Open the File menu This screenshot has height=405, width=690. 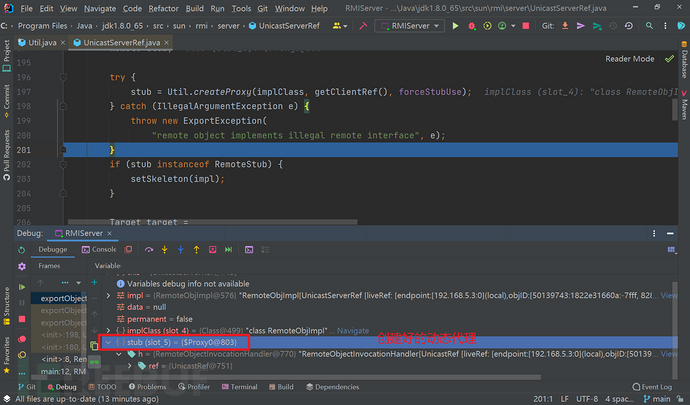[26, 8]
